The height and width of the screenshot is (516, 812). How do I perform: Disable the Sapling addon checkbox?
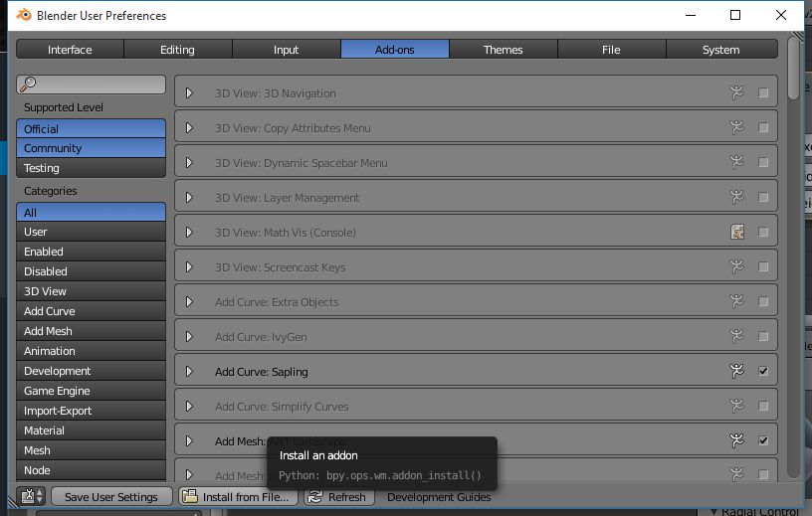point(763,371)
